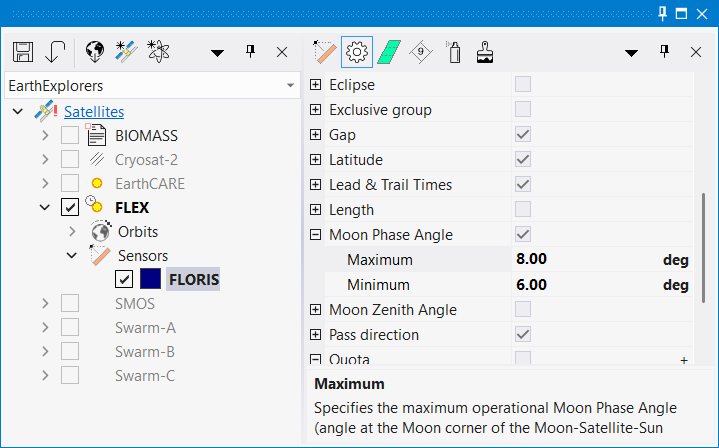Open the EarthExplorers dropdown
The width and height of the screenshot is (719, 448).
click(x=289, y=86)
